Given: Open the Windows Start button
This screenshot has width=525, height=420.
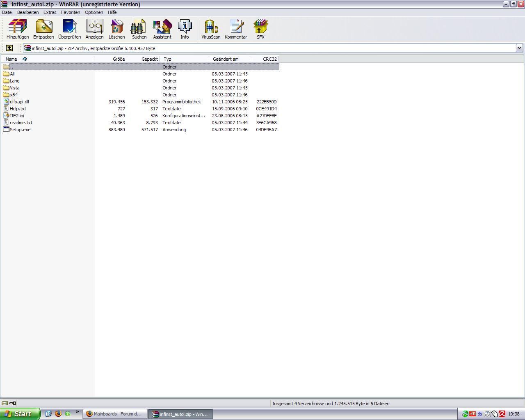Looking at the screenshot, I should [x=20, y=414].
